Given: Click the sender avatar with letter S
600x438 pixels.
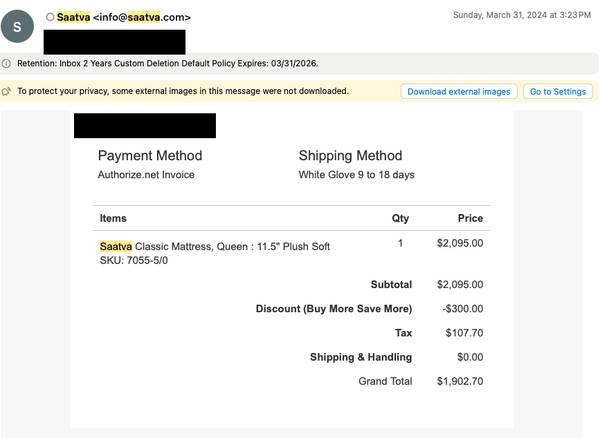Looking at the screenshot, I should click(17, 27).
